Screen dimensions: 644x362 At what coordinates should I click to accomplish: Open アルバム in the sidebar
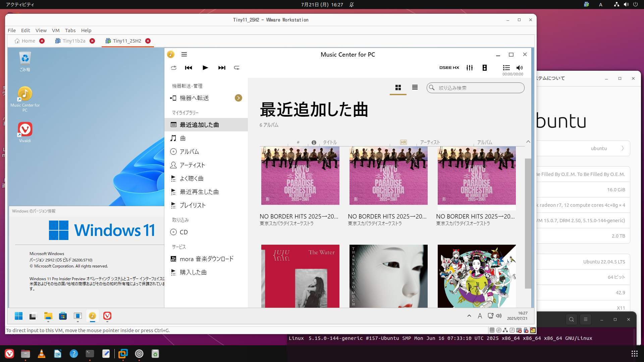click(206, 152)
